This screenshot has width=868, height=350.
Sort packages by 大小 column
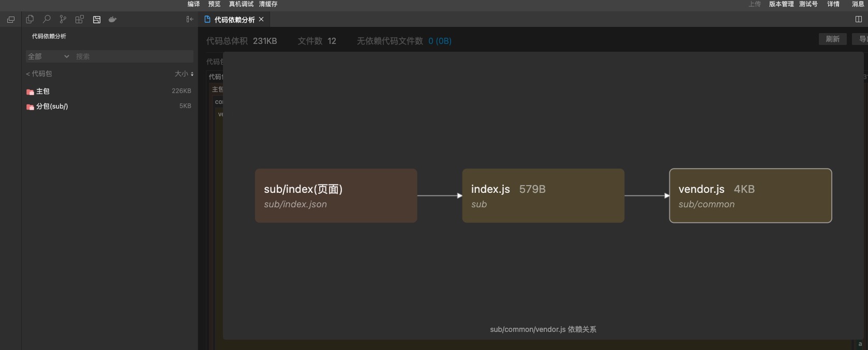click(x=184, y=74)
